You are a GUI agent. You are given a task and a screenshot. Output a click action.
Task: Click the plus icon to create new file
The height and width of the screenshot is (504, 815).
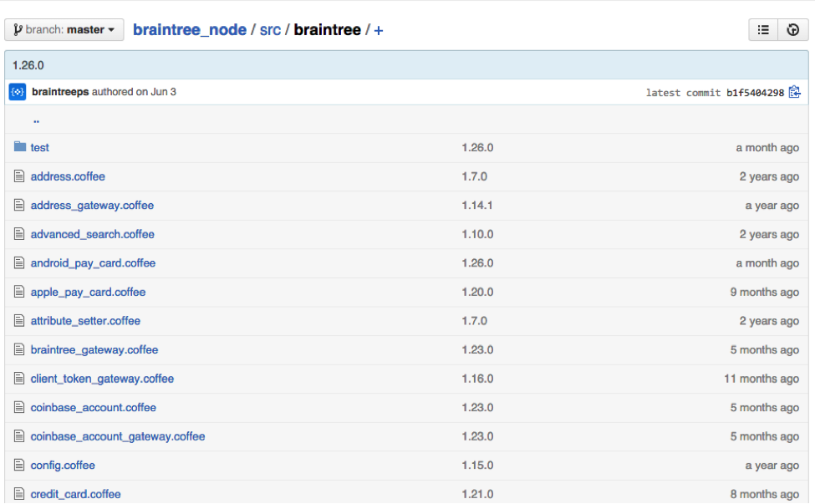pyautogui.click(x=379, y=31)
